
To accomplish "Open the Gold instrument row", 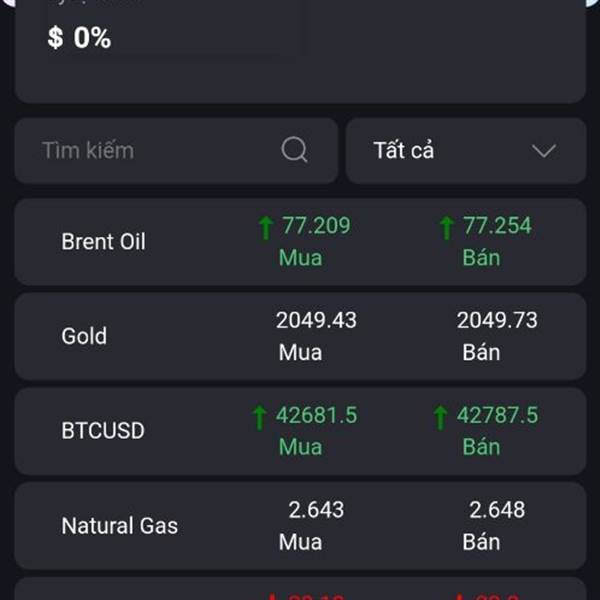I will tap(300, 336).
